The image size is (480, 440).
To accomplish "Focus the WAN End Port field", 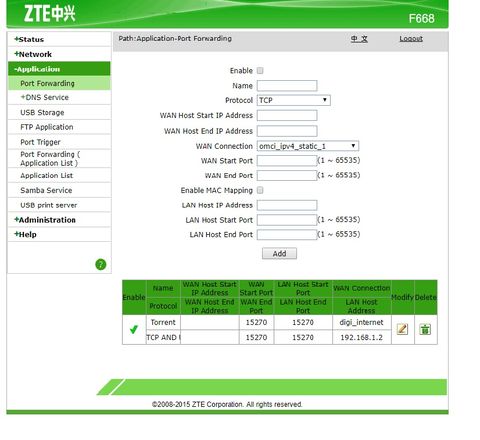I will 287,175.
